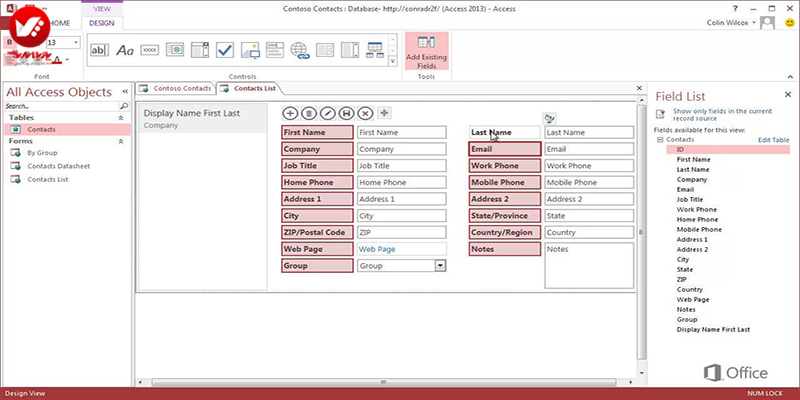Select Mobile Phone in Field List
Screen dimensions: 800x400
click(x=699, y=230)
